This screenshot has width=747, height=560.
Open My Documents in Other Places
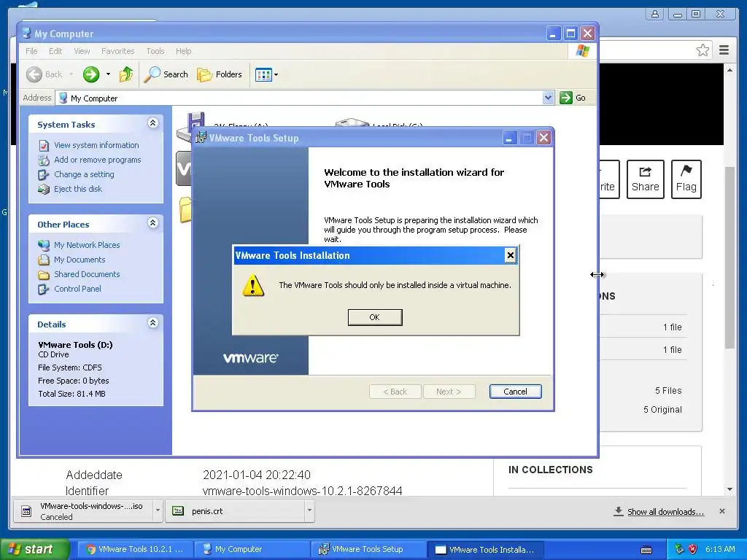(x=79, y=260)
